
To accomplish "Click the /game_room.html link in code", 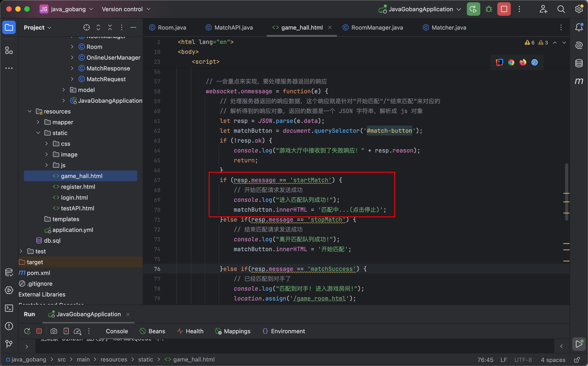I will click(319, 298).
